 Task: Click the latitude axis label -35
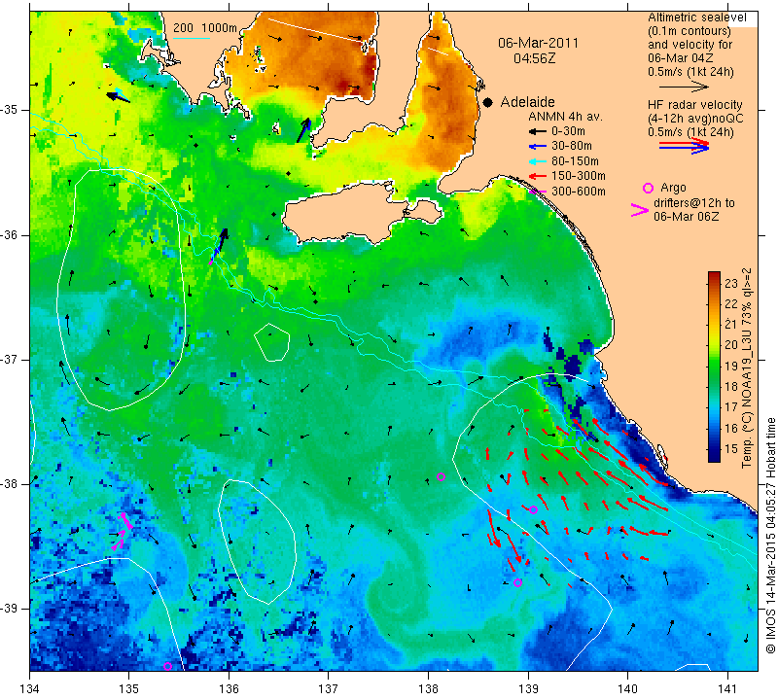pos(10,110)
